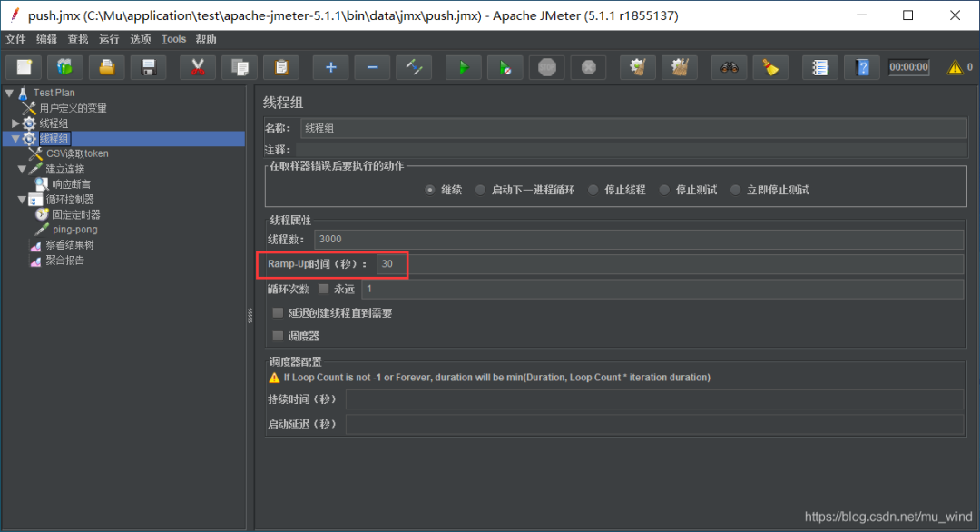Open the 查找 menu
Image resolution: width=980 pixels, height=532 pixels.
(x=78, y=39)
